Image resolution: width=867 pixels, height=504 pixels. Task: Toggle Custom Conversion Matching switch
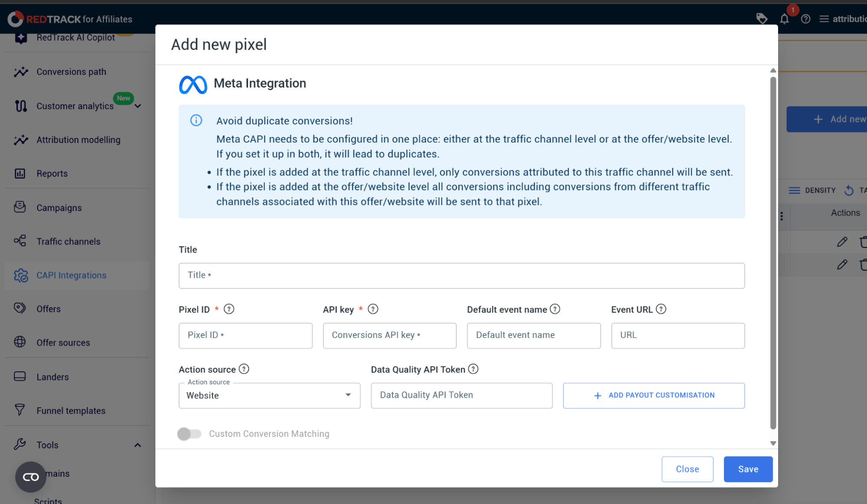(x=189, y=433)
